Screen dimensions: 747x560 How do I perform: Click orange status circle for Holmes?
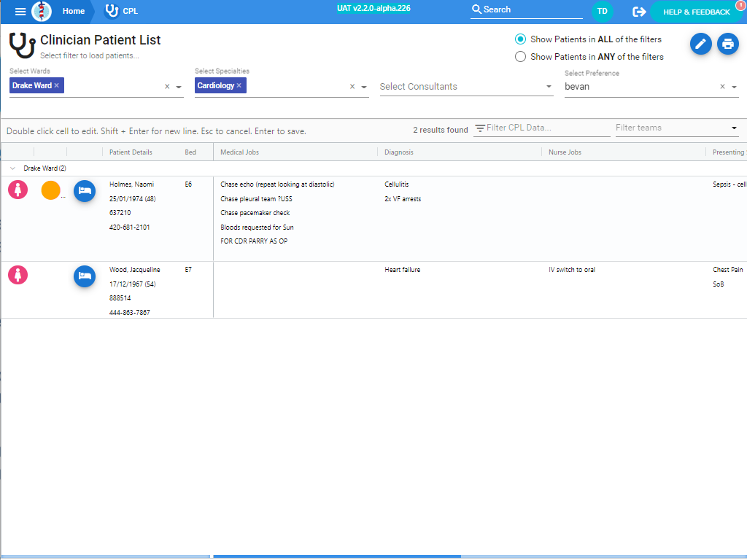[x=50, y=190]
